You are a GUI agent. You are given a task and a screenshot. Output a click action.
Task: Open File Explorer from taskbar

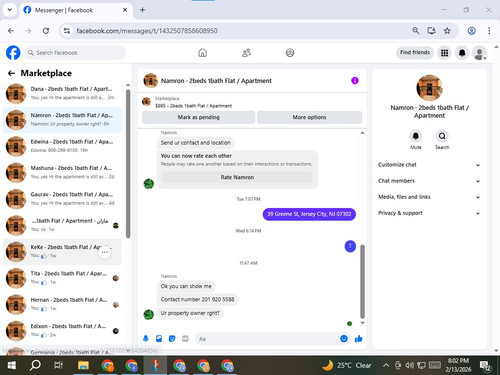coord(83,365)
